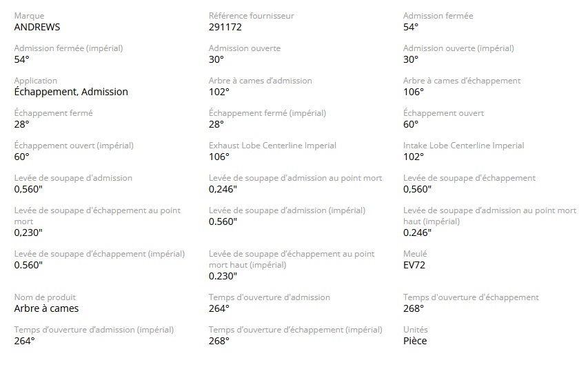Screen dimensions: 588x376
Task: Click the EV72 value under Meulé
Action: coord(416,264)
